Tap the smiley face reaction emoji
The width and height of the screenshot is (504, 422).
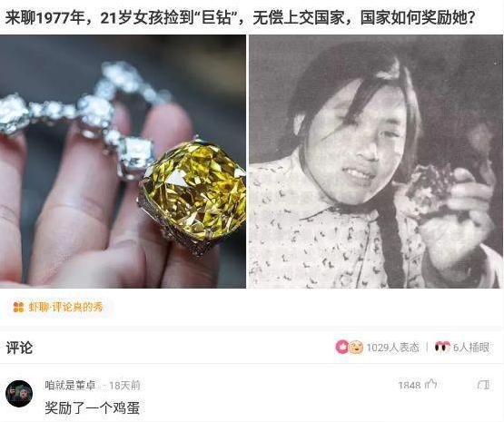pos(356,348)
